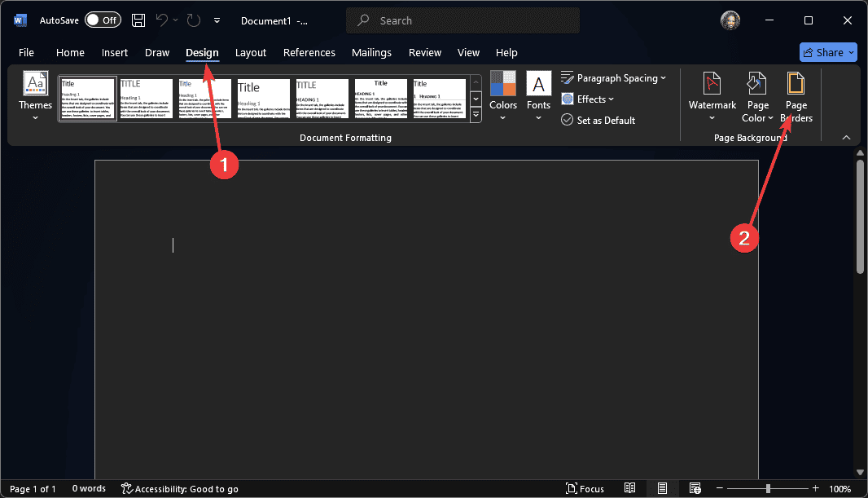Click into the Search box
868x498 pixels.
coord(462,20)
